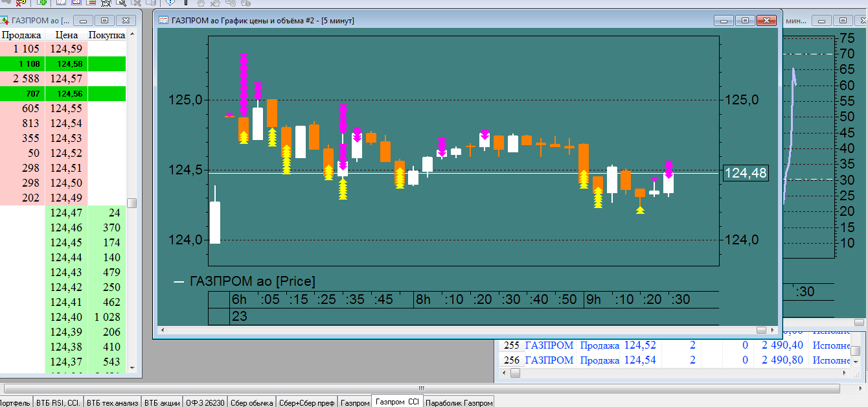Restore the ГАЗПРОМ order book window

[x=106, y=20]
